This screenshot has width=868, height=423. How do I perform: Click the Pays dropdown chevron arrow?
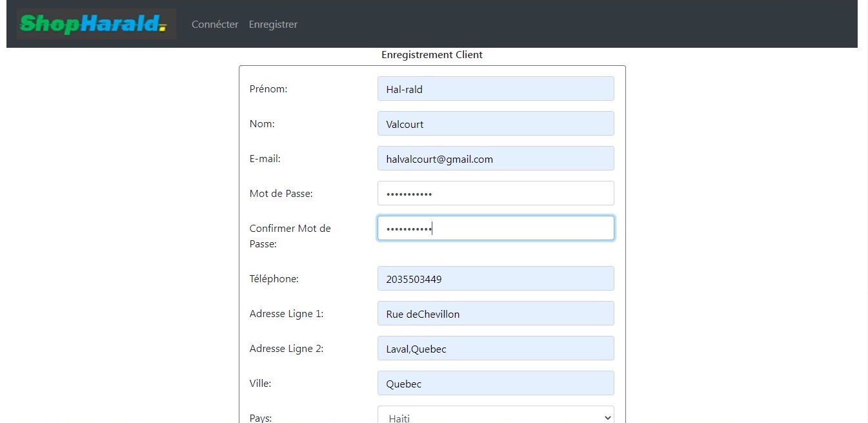click(607, 417)
